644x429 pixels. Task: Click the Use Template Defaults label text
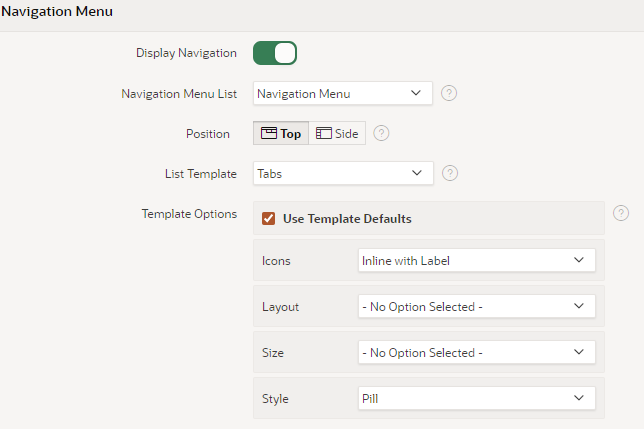(x=347, y=218)
